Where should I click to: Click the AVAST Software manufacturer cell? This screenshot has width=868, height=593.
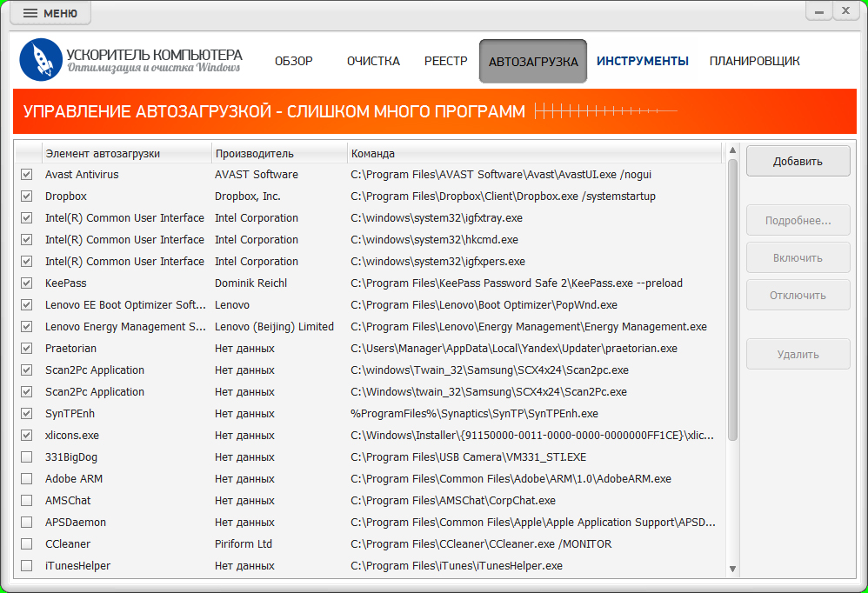(x=257, y=174)
